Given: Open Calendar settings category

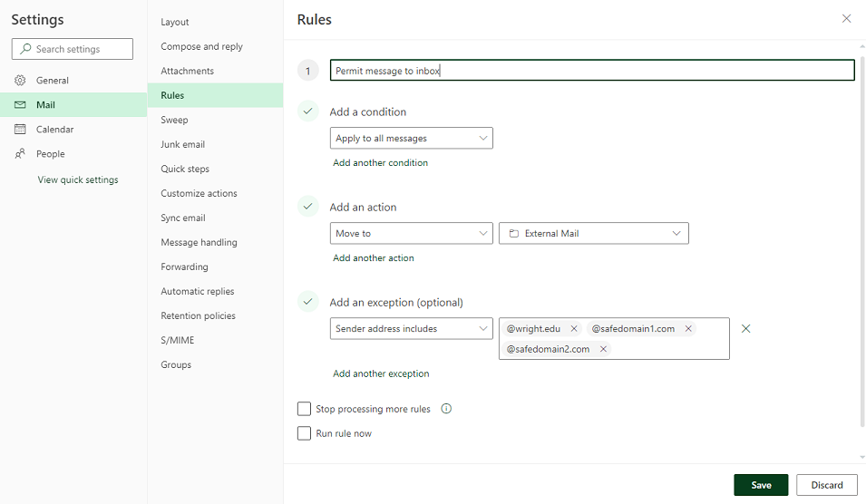Looking at the screenshot, I should pos(54,130).
